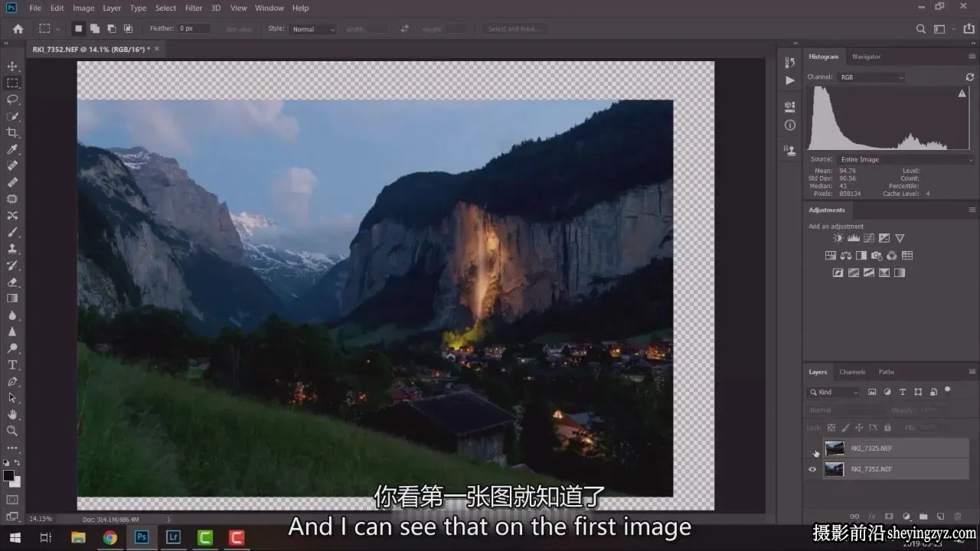This screenshot has width=980, height=551.
Task: Select the Move tool
Action: pos(12,67)
